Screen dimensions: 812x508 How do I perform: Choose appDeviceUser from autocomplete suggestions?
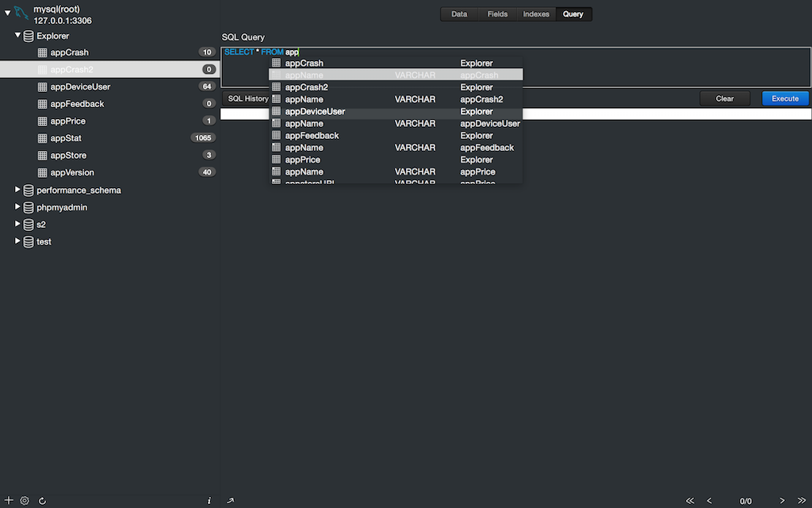tap(315, 112)
